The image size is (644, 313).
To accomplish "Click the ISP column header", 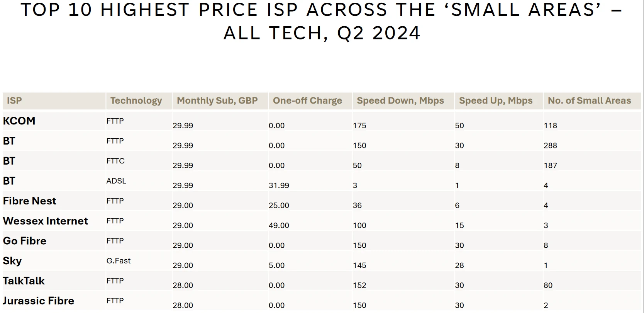I will tap(15, 101).
